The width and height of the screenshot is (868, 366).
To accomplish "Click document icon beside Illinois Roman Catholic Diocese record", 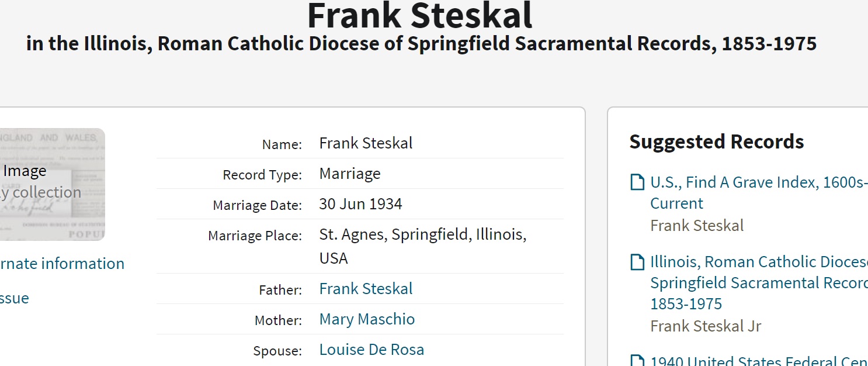I will pyautogui.click(x=637, y=263).
